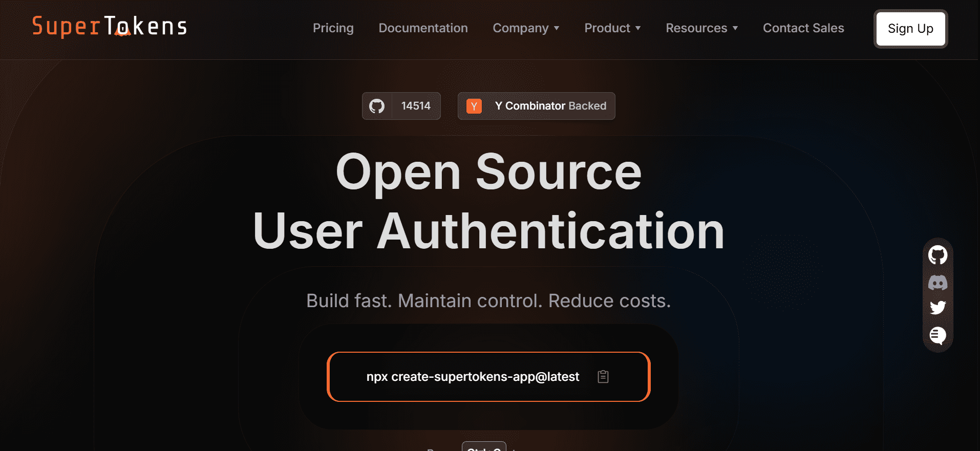
Task: Click the Y Combinator Backed text
Action: (x=550, y=106)
